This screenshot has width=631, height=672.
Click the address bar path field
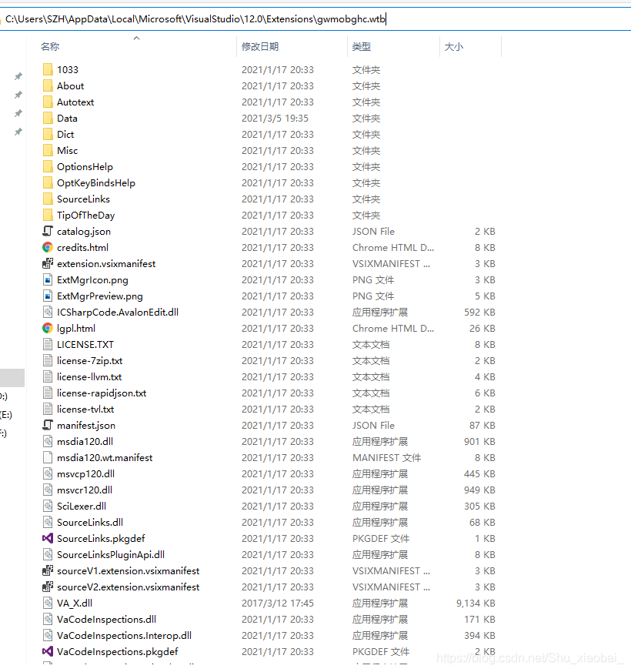coord(317,18)
